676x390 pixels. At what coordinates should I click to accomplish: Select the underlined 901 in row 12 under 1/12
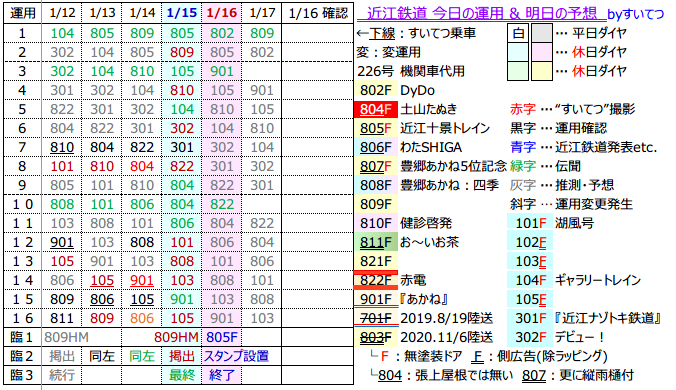point(62,242)
